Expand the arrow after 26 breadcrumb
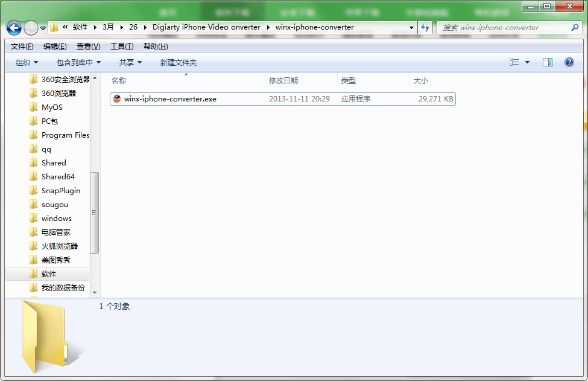The width and height of the screenshot is (588, 381). (145, 27)
